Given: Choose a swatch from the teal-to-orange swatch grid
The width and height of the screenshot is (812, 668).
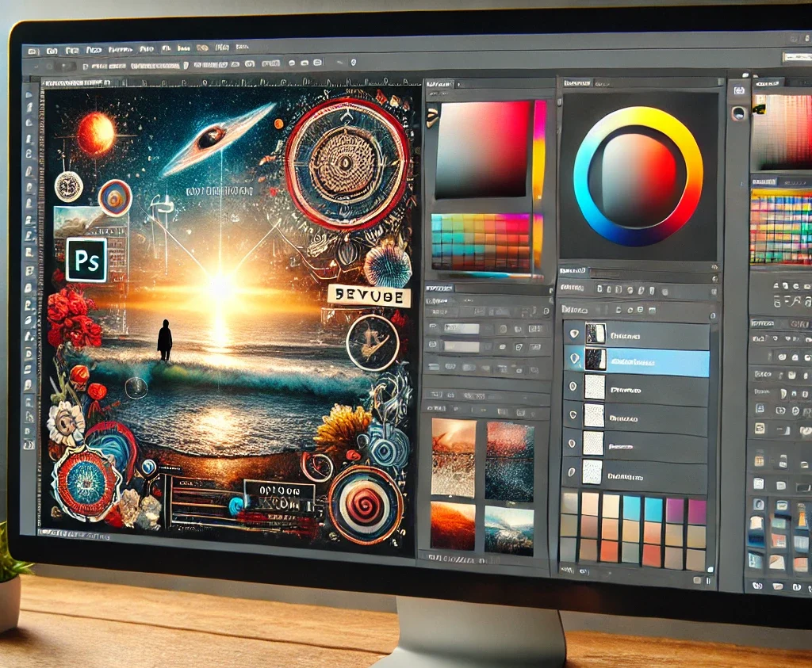Looking at the screenshot, I should point(481,242).
